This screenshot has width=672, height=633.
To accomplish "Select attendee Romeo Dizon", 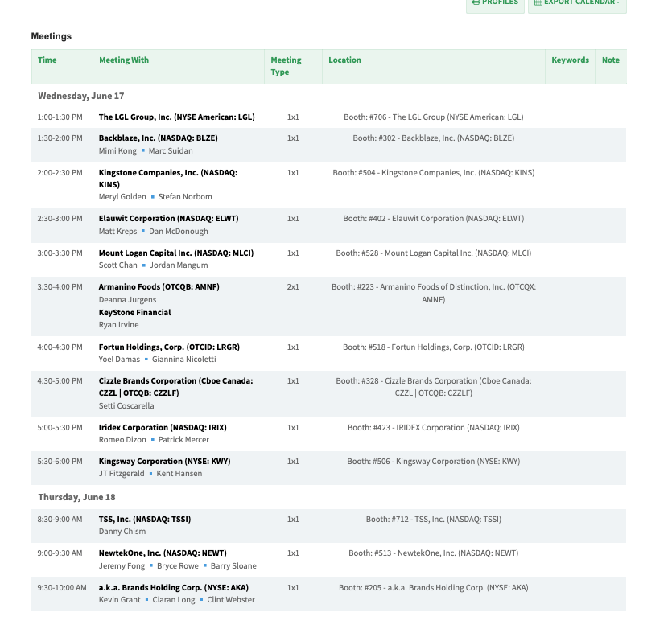I will [122, 439].
